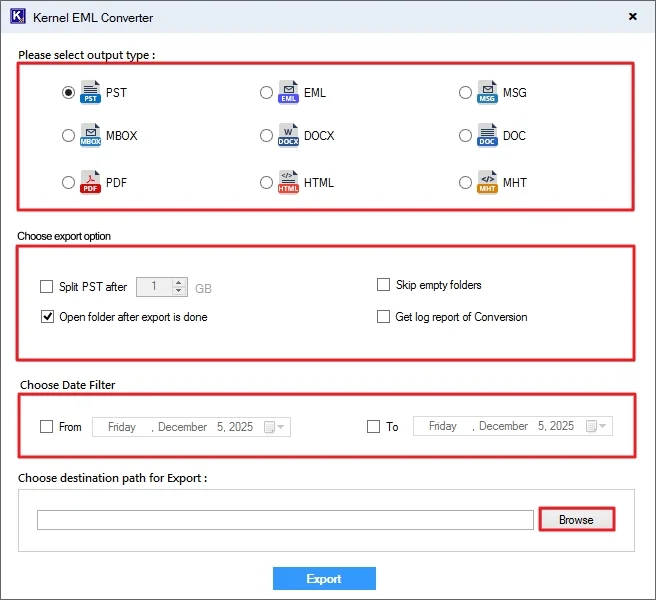Uncheck Open folder after export is done
Screen dimensions: 656x600
[47, 317]
